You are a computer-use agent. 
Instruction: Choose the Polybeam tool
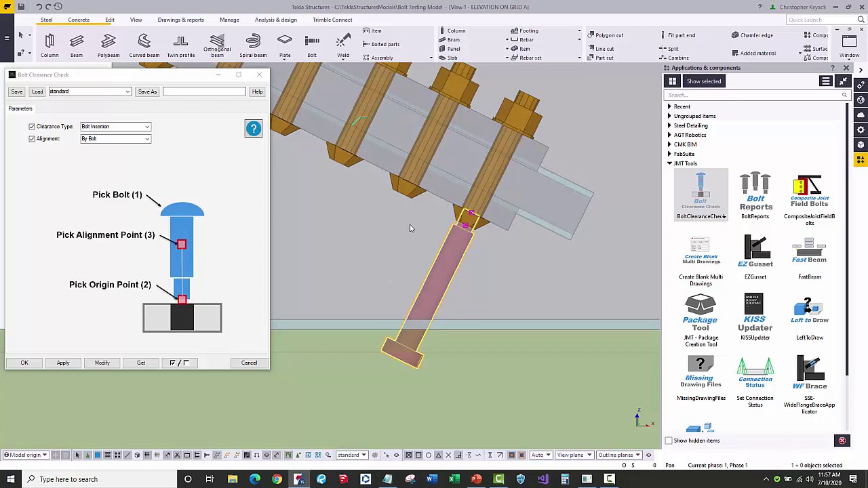108,46
